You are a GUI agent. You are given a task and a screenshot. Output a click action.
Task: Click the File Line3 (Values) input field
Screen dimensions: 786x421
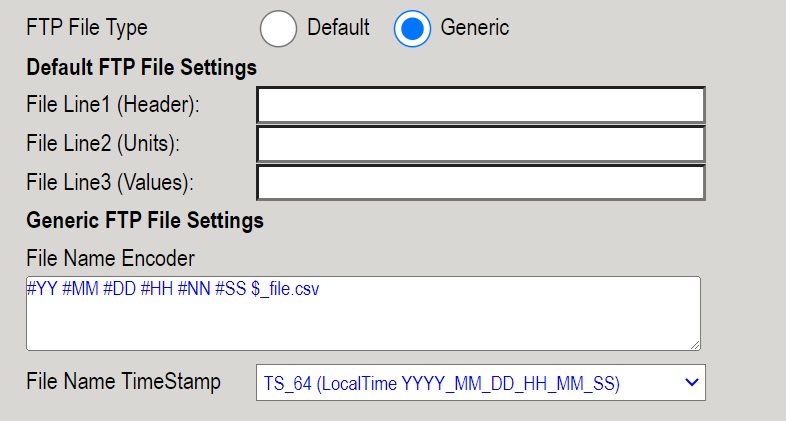coord(481,182)
